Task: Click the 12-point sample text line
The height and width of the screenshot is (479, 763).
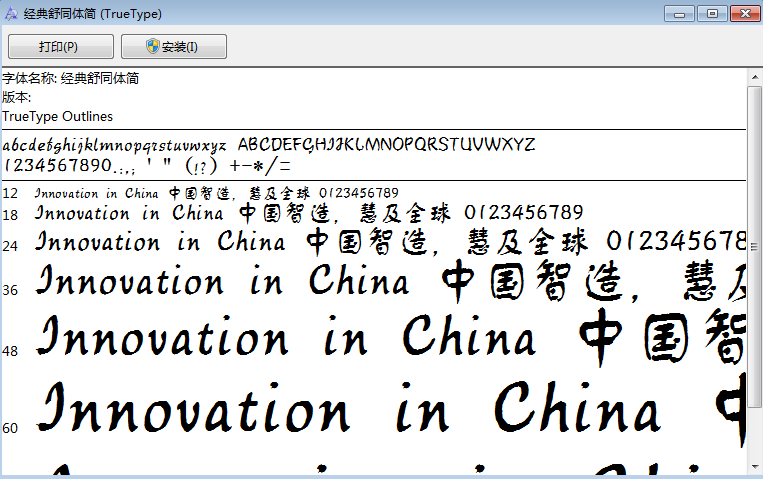Action: pos(216,192)
